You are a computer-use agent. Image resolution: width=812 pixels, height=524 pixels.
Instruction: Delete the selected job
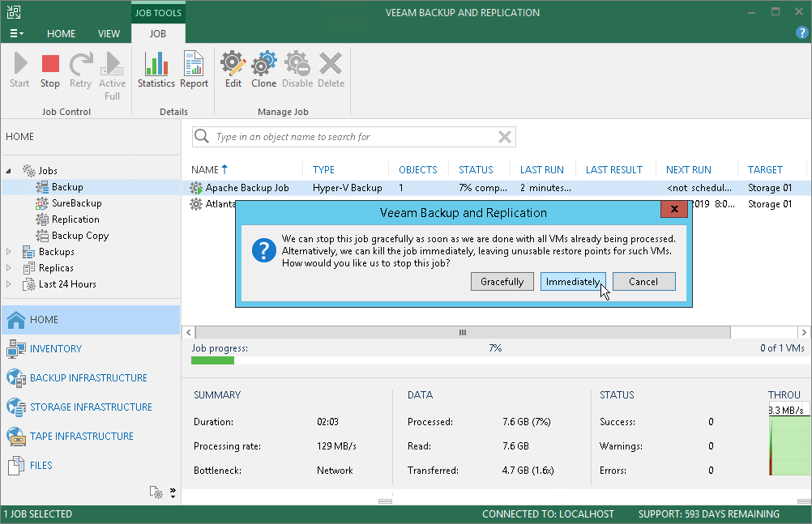[x=331, y=70]
